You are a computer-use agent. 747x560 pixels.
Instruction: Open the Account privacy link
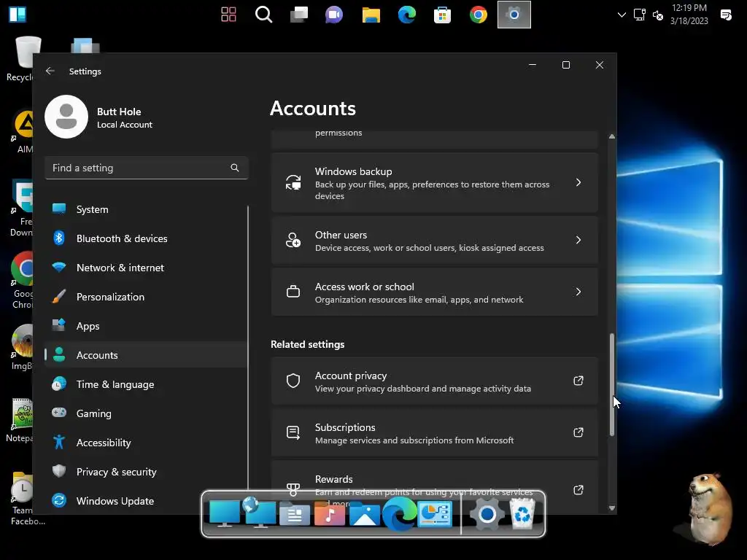tap(435, 381)
